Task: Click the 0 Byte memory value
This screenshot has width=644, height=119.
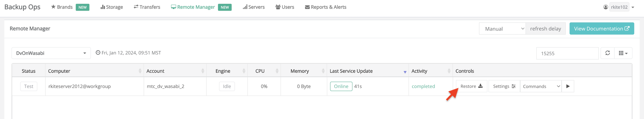Action: 304,86
